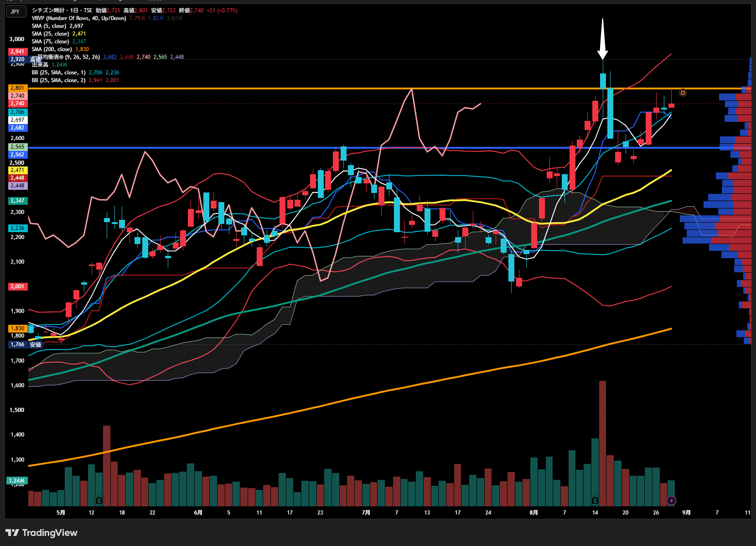Screen dimensions: 756x546
Task: Click the 3,000 price scale tick
Action: [17, 39]
